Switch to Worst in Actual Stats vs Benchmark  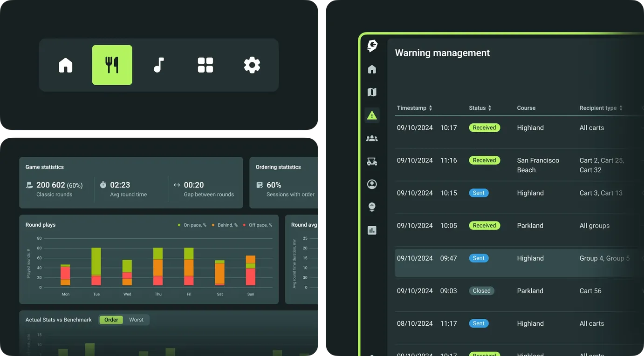tap(136, 320)
